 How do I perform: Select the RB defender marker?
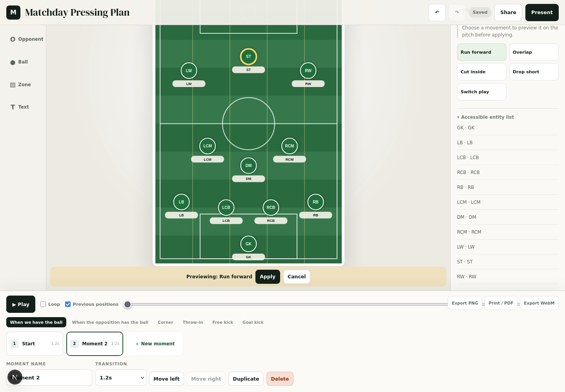315,202
